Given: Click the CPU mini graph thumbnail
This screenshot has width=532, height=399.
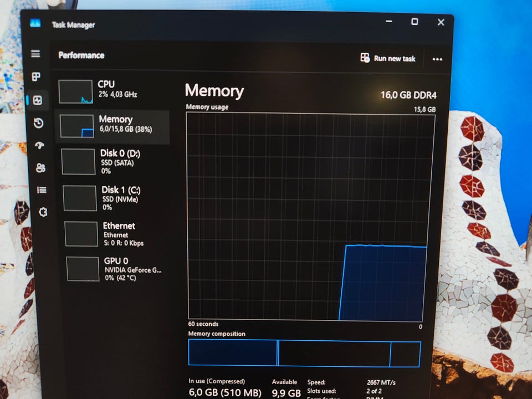Looking at the screenshot, I should click(x=75, y=91).
